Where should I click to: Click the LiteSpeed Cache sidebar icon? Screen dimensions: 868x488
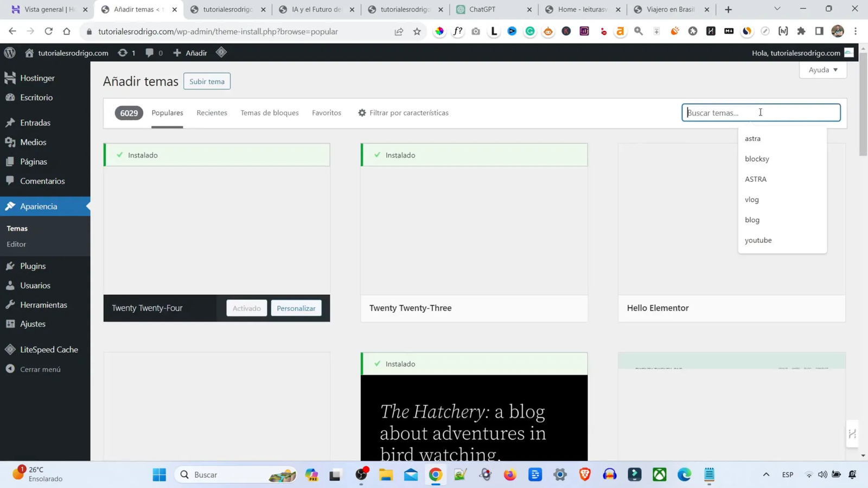pos(9,349)
